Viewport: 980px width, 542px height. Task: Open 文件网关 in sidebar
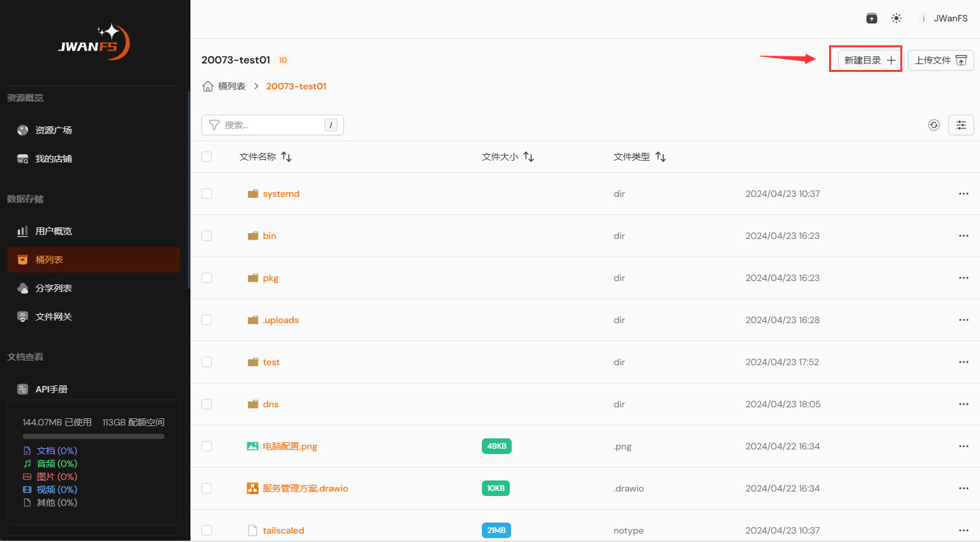(x=93, y=317)
